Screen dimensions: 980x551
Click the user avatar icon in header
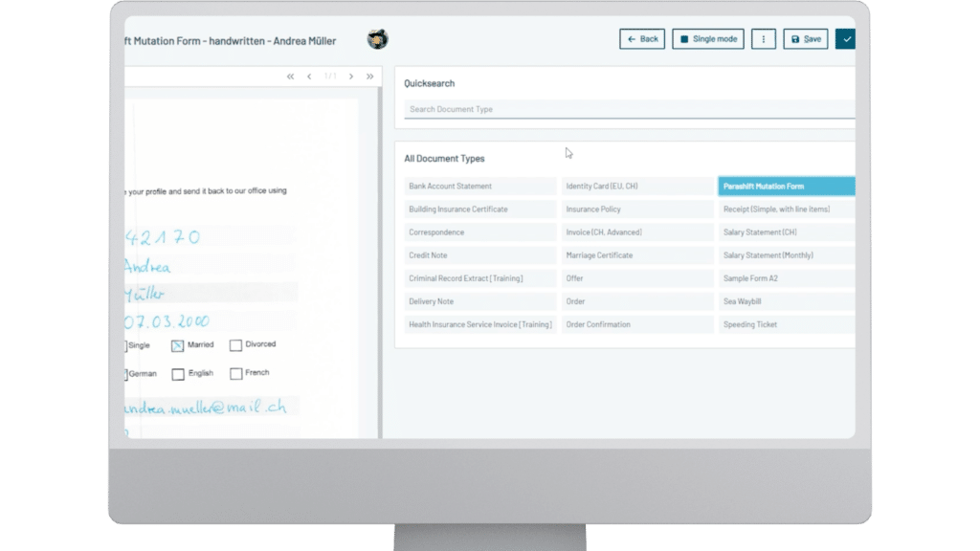pos(377,39)
